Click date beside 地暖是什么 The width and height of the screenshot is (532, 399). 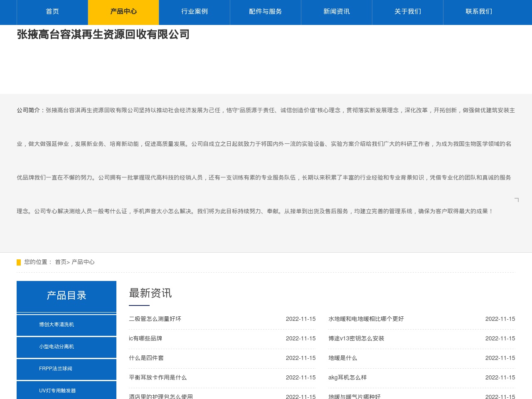point(500,358)
